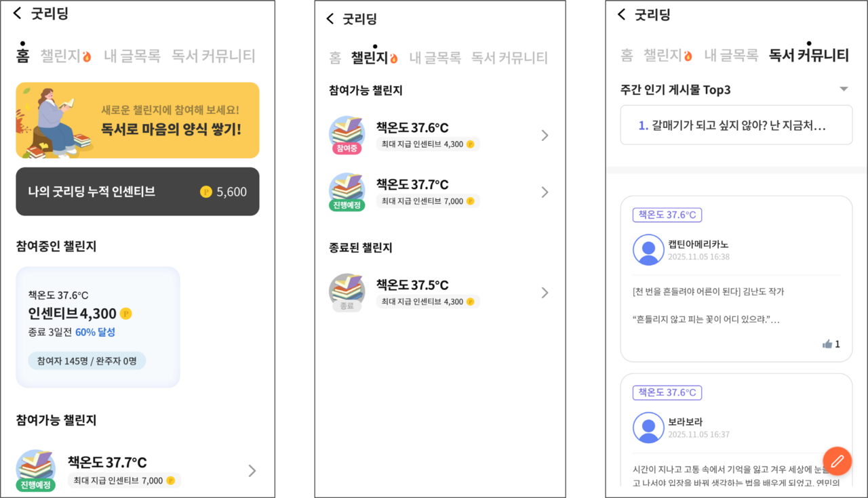
Task: Switch to the 내 글목록 tab
Action: [x=133, y=56]
